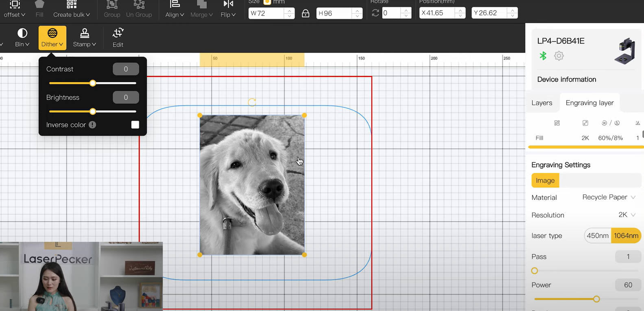Viewport: 644px width, 311px height.
Task: Click the rotate icon beside angle field
Action: tap(375, 13)
